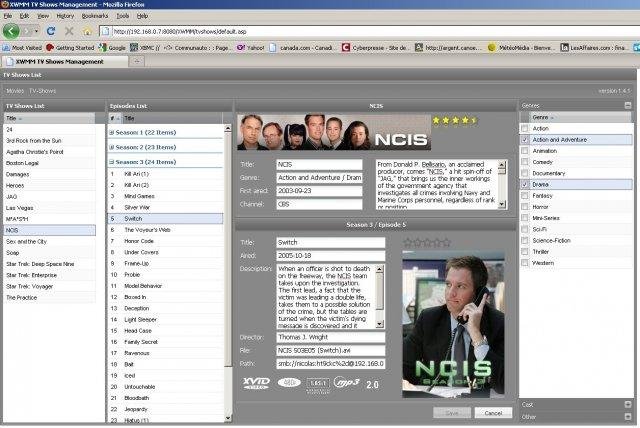Click the Firefox back arrow button
This screenshot has height=428, width=640.
pos(11,31)
